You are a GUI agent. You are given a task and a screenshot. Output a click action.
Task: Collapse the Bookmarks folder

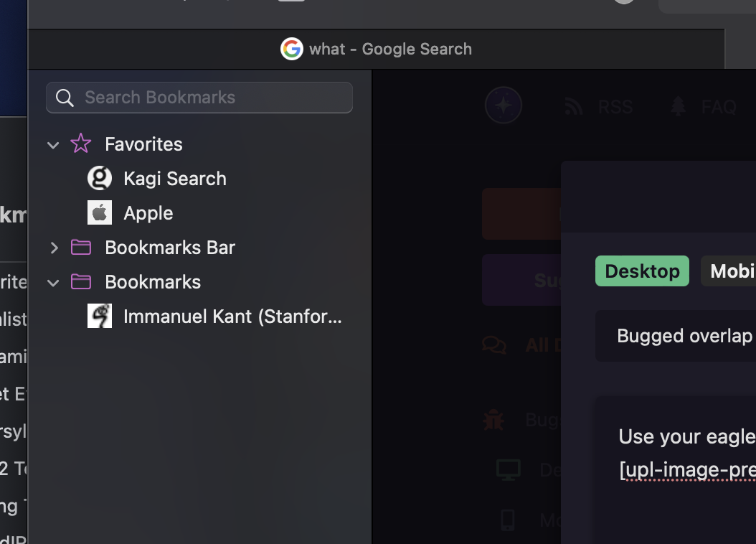point(53,282)
